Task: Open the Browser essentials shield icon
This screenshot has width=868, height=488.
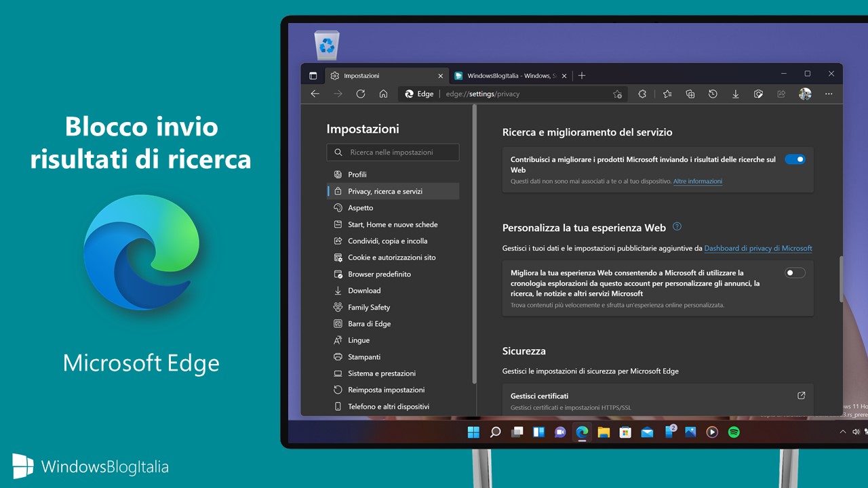Action: click(x=759, y=94)
